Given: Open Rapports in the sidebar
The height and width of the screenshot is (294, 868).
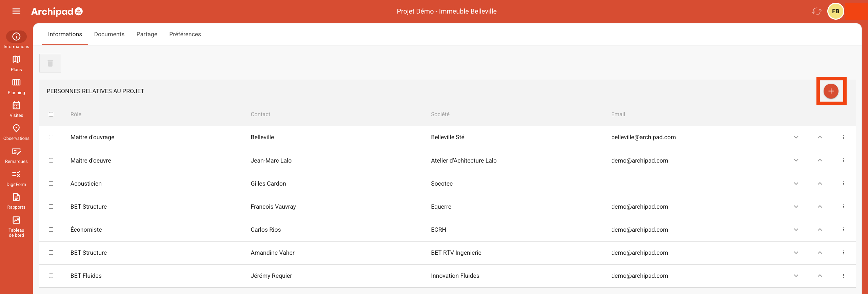Looking at the screenshot, I should pos(16,201).
